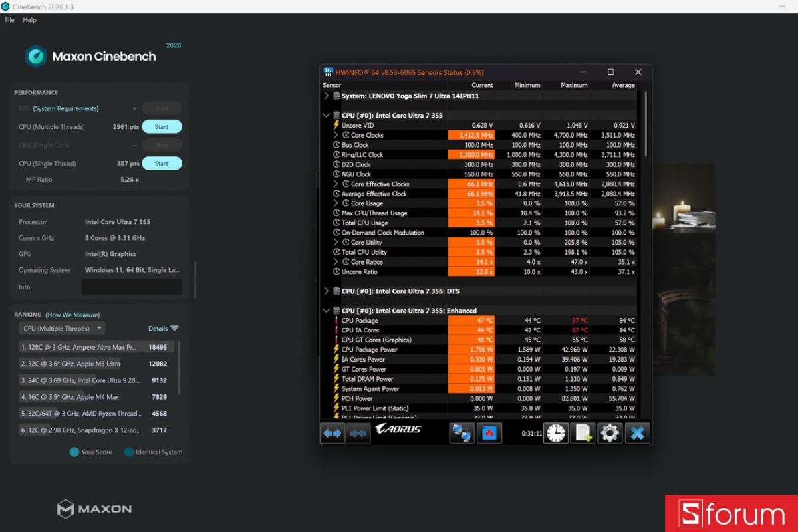Click Ring/LLC Clock sensor icon

336,154
